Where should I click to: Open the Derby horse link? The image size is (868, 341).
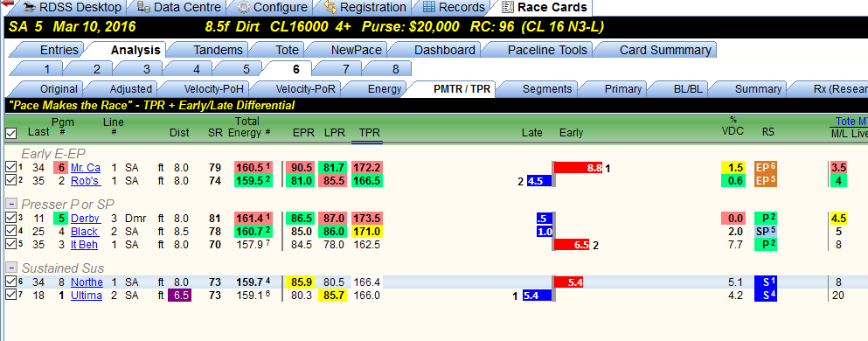86,219
